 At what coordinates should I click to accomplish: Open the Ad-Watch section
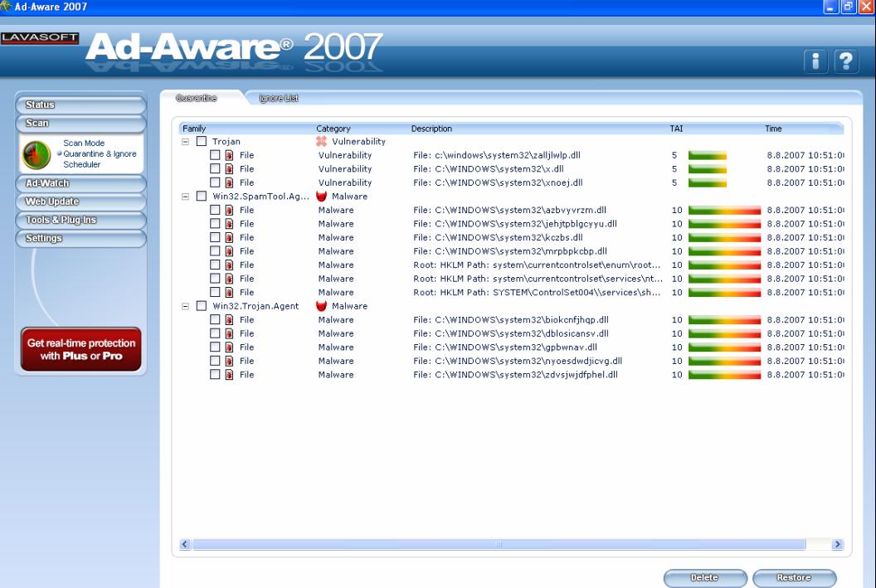pyautogui.click(x=81, y=184)
